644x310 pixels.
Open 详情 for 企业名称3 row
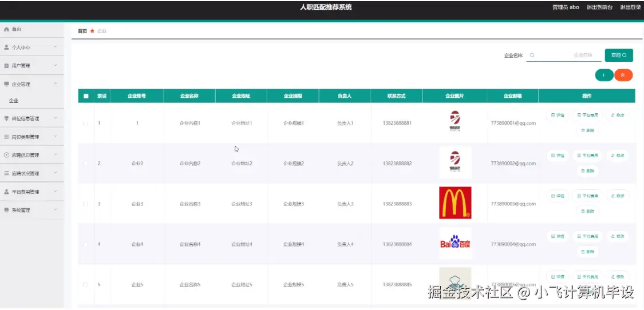(x=558, y=196)
